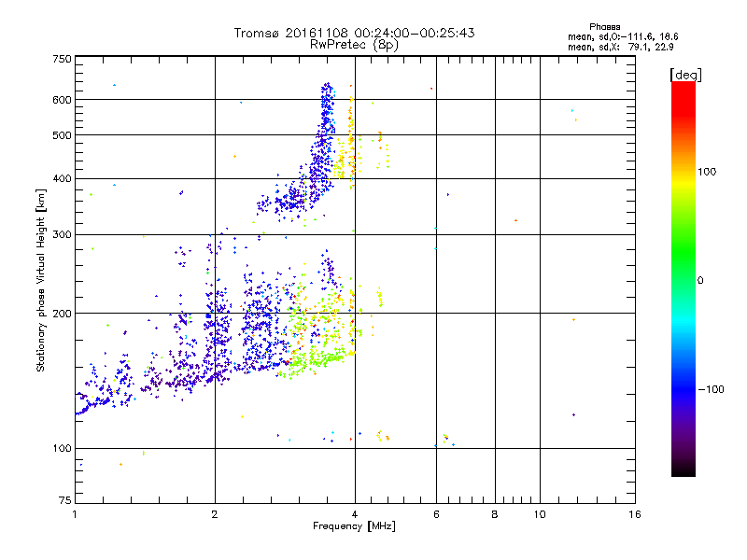Viewport: 747px width, 560px height.
Task: Click y-axis tick label '750'
Action: (x=62, y=59)
